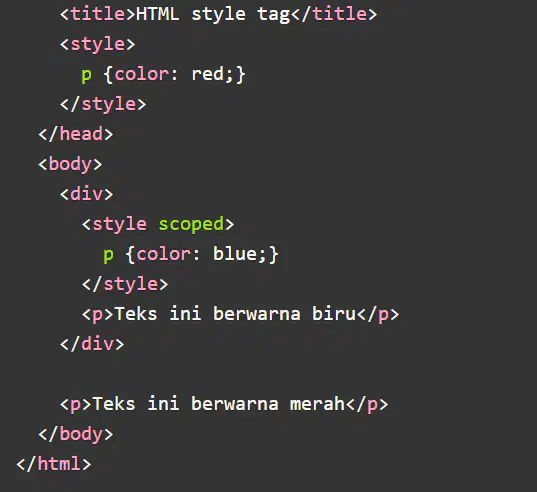This screenshot has height=492, width=537.
Task: Click the text "Teks ini berwarna biru"
Action: coord(235,314)
